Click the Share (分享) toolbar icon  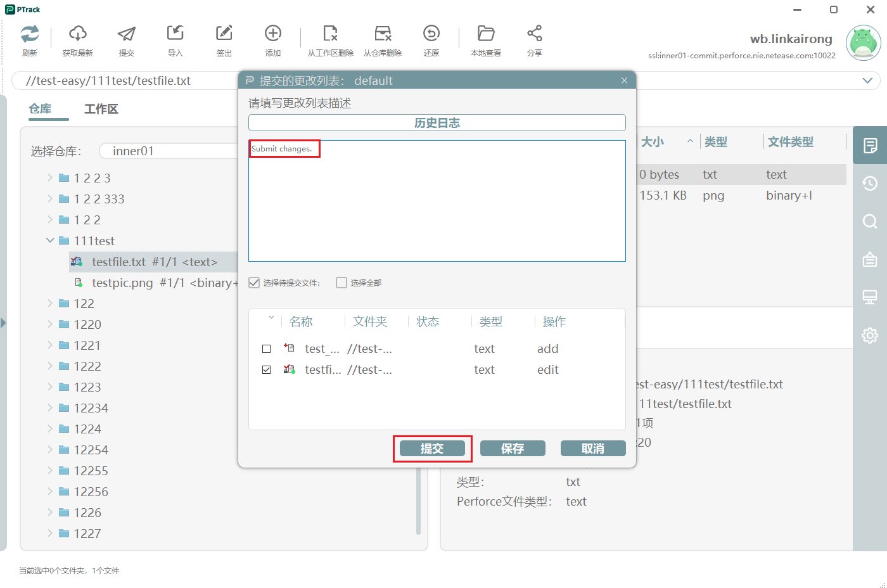pos(535,33)
